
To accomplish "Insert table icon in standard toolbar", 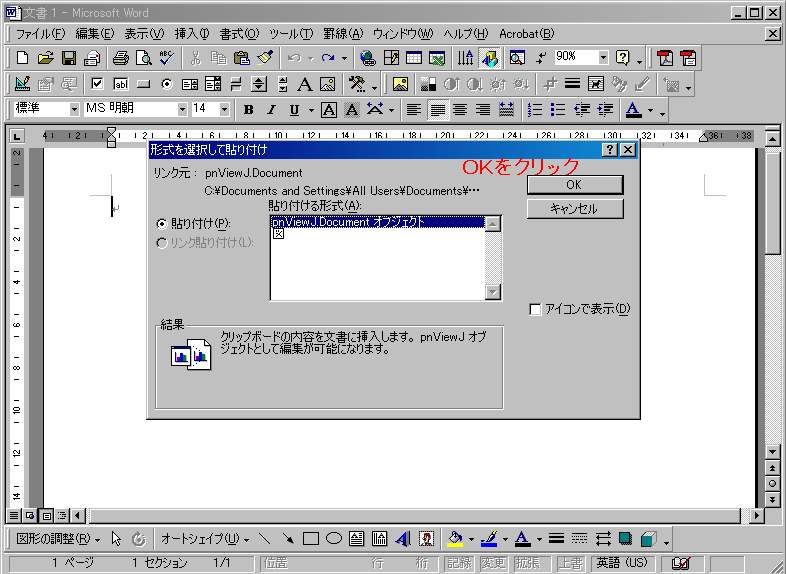I will coord(414,58).
